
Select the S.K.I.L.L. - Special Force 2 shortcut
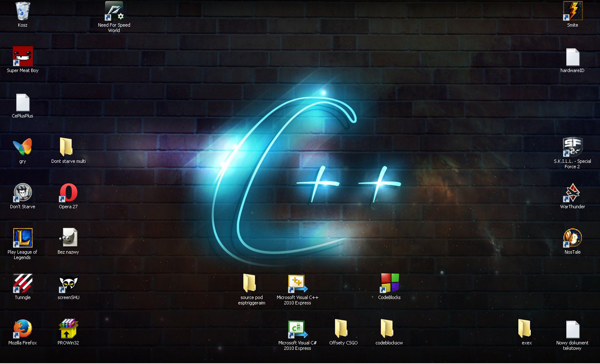572,147
